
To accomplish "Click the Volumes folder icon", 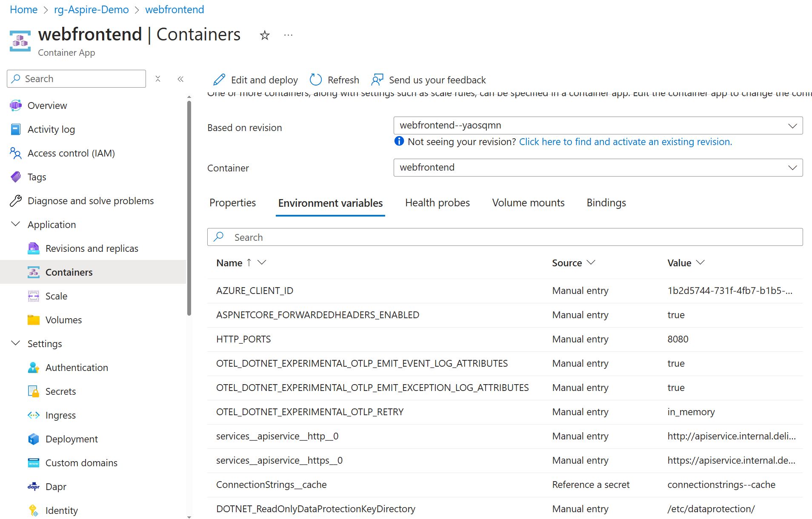I will click(x=34, y=320).
